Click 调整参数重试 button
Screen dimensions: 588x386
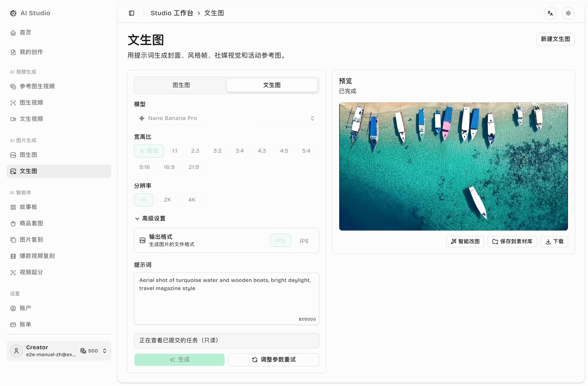click(274, 360)
